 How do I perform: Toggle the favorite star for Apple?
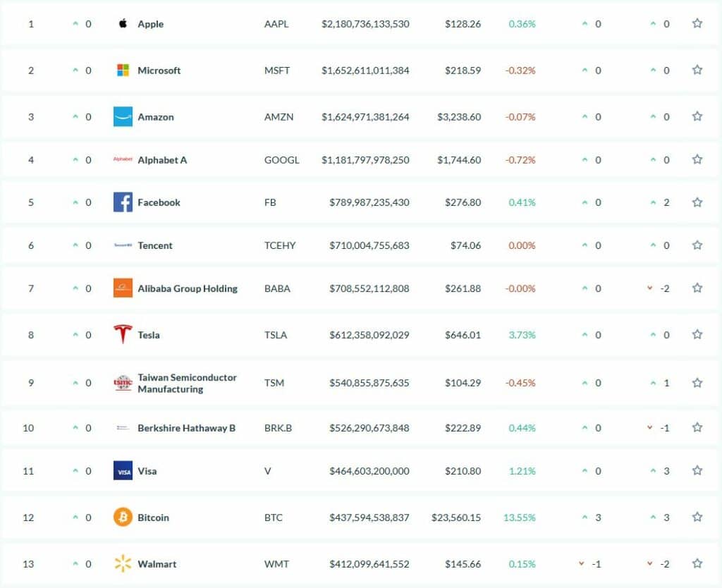[697, 24]
